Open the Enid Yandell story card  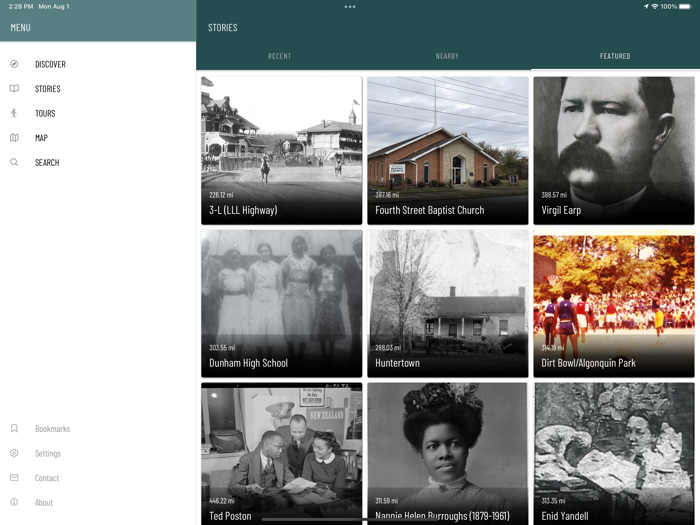click(614, 454)
